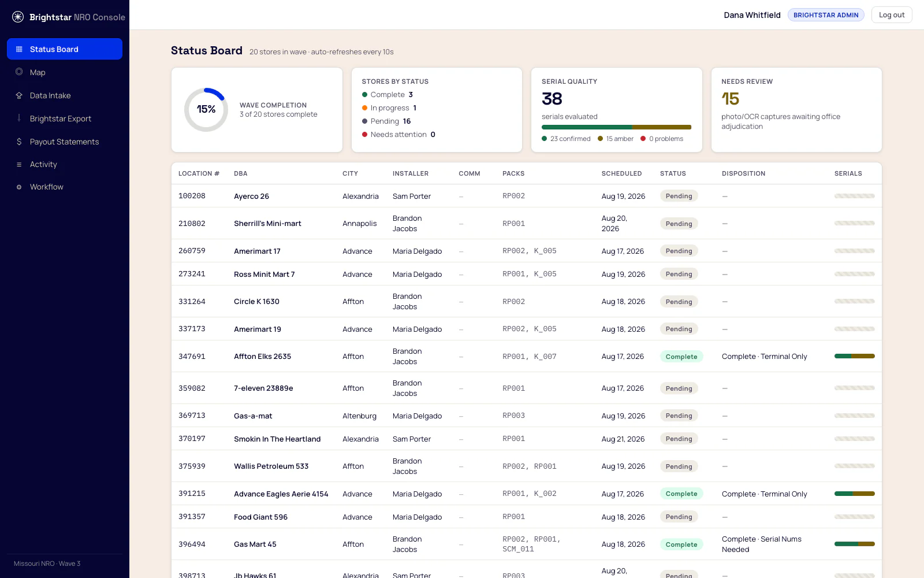Click Serial Nums Needed disposition for Gas Mart 45
The height and width of the screenshot is (578, 924).
pos(762,544)
